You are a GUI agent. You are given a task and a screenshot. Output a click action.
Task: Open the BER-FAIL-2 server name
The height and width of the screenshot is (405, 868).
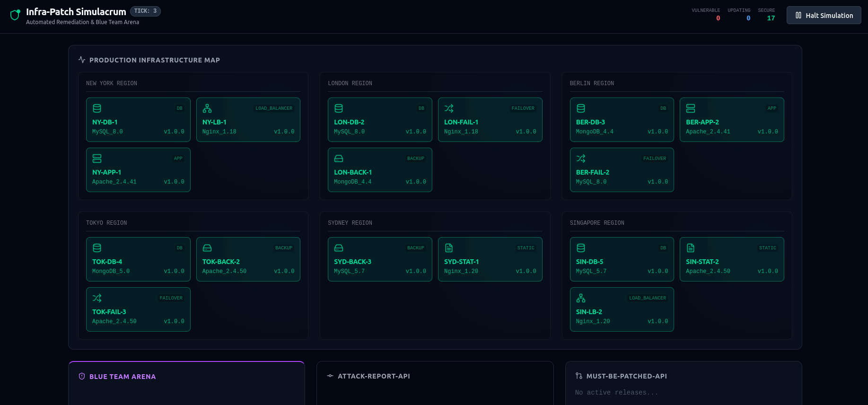(593, 172)
